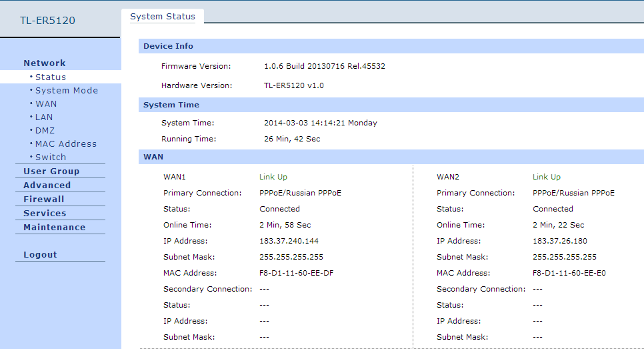Select DMZ in the Network menu

[x=45, y=130]
